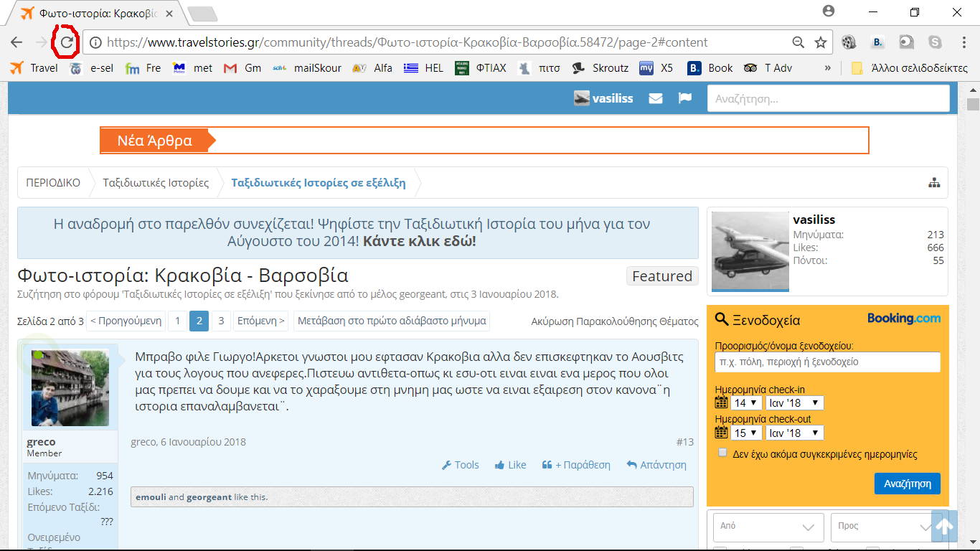This screenshot has width=980, height=551.
Task: Click the scroll-to-top arrow button
Action: pos(944,527)
